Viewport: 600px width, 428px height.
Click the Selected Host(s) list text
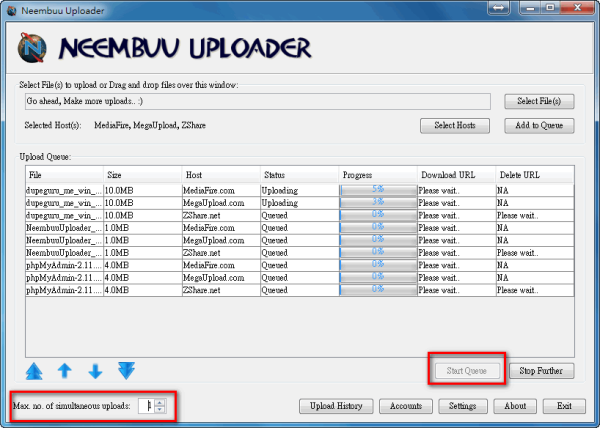pos(150,125)
